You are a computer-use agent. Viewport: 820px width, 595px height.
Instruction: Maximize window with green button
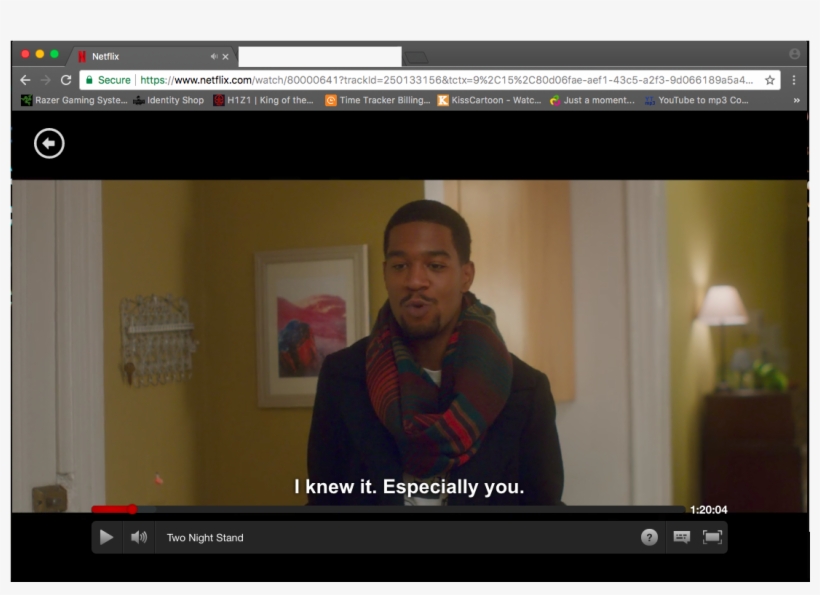(54, 54)
